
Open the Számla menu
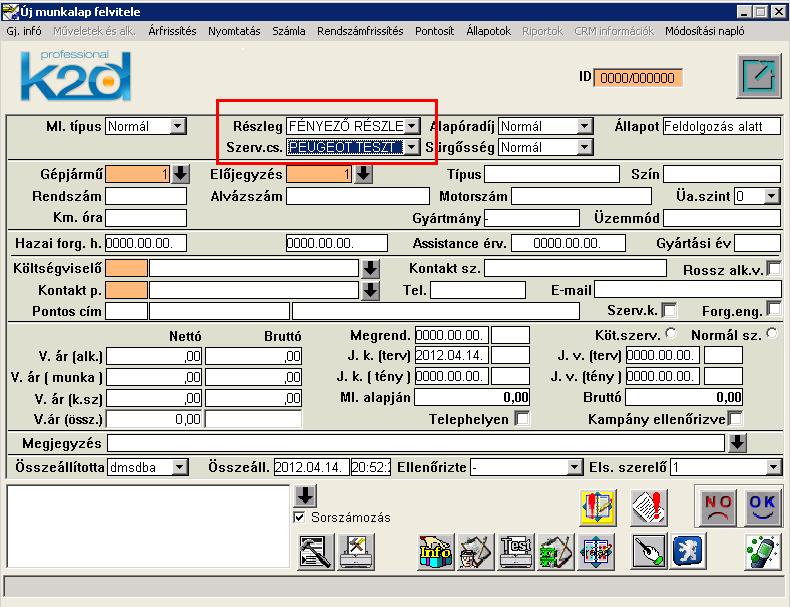(x=289, y=31)
